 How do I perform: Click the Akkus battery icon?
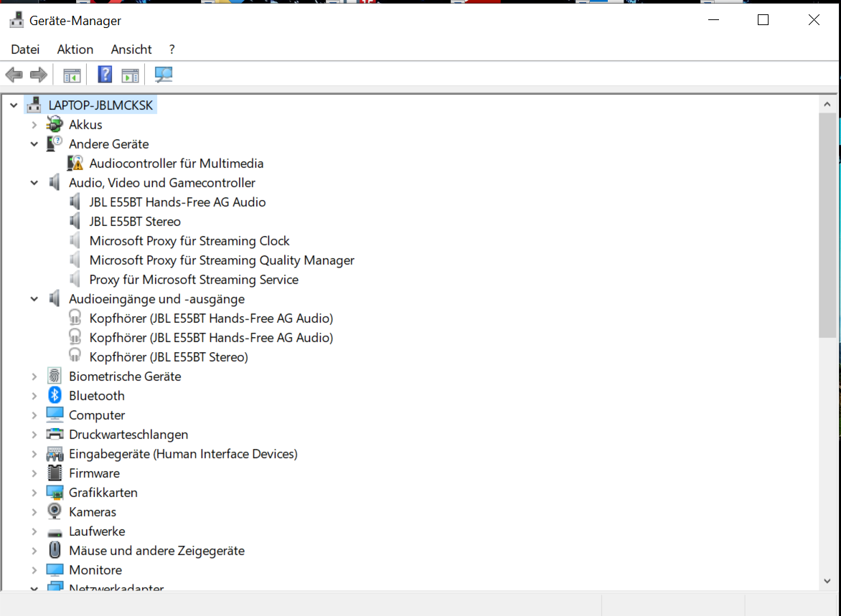click(x=54, y=124)
